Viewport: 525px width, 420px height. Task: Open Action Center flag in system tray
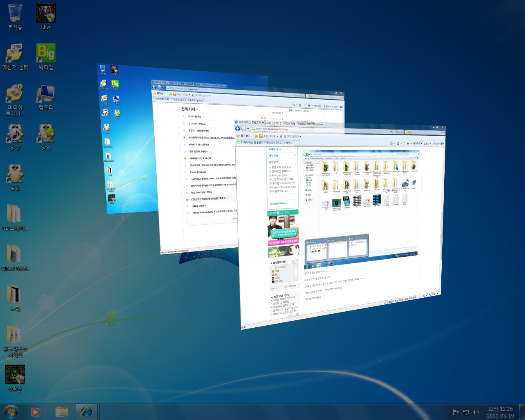click(456, 412)
